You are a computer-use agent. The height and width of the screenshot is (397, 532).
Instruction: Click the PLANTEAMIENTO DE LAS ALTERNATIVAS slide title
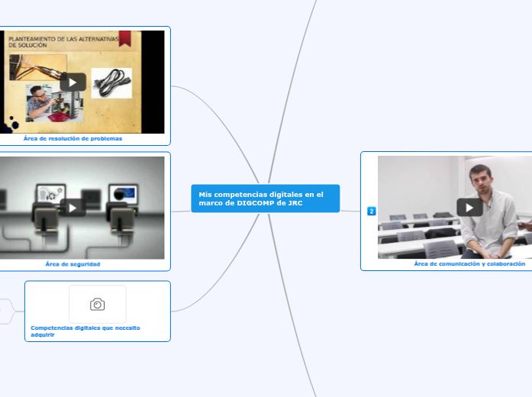pyautogui.click(x=61, y=40)
